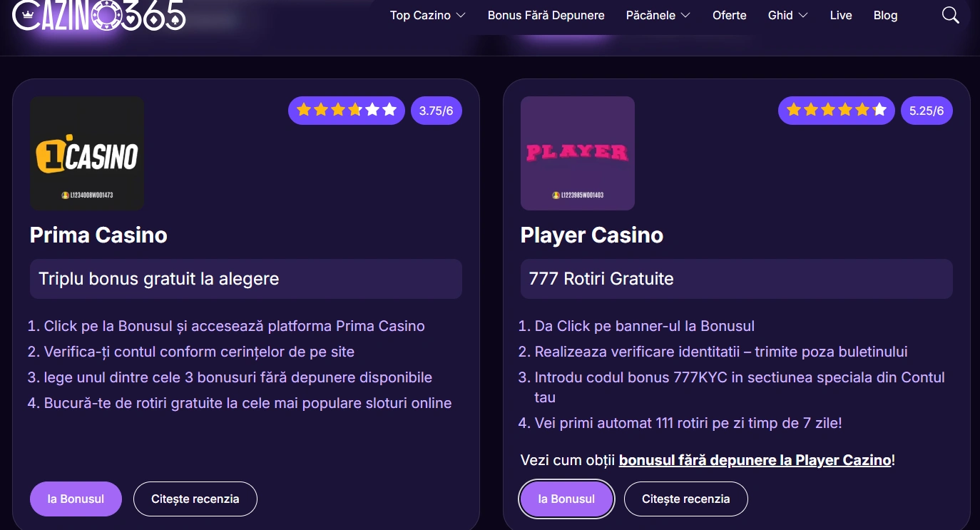The image size is (980, 530).
Task: Click the first star in Player Casino rating
Action: click(x=794, y=110)
